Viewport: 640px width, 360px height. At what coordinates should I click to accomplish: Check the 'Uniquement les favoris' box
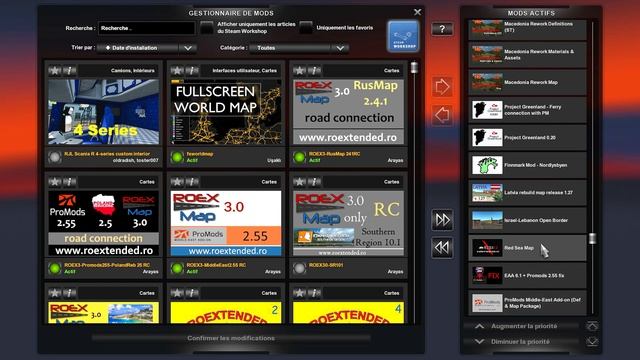306,28
